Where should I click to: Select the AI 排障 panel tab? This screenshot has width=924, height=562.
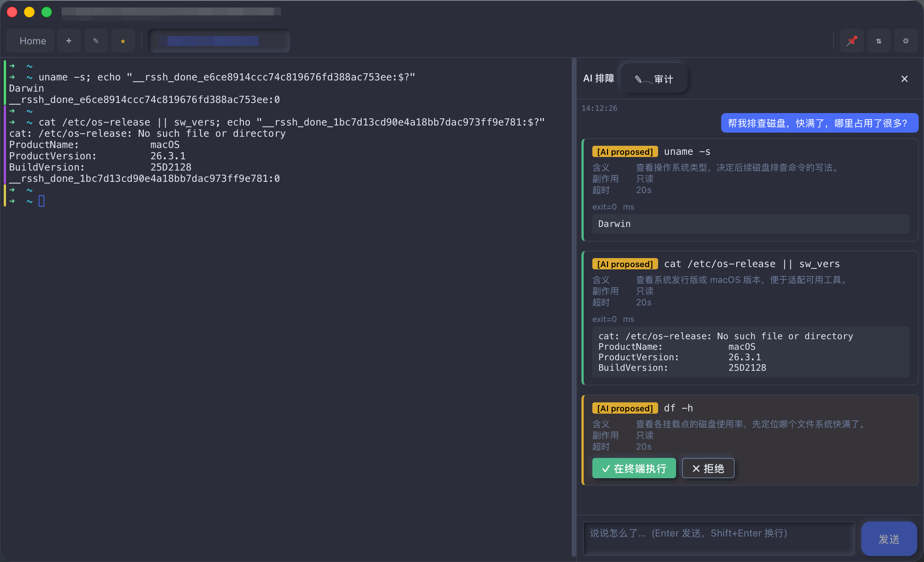tap(599, 79)
